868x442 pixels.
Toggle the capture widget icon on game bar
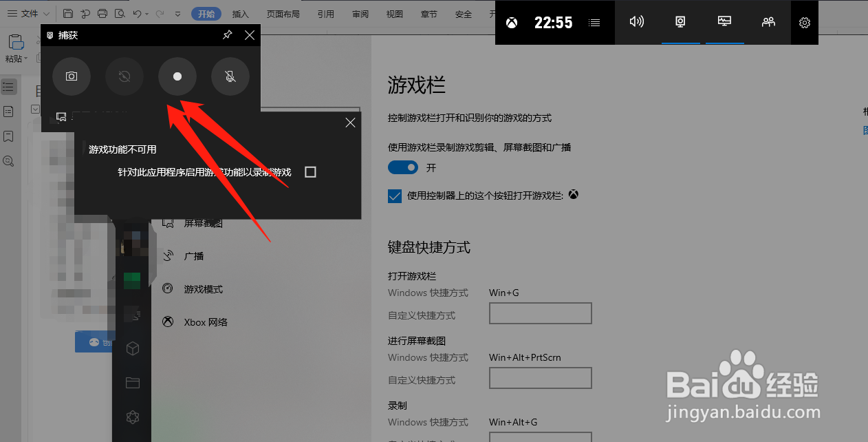coord(680,22)
